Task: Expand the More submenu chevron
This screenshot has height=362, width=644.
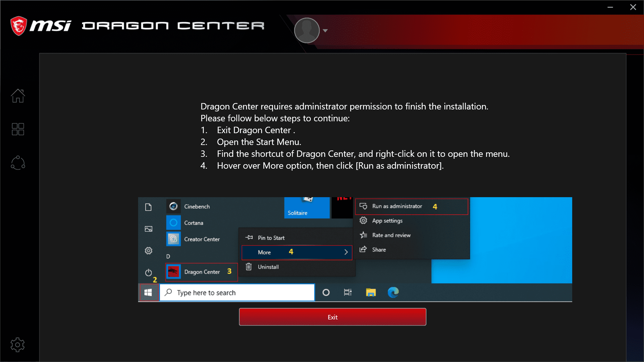Action: 346,252
